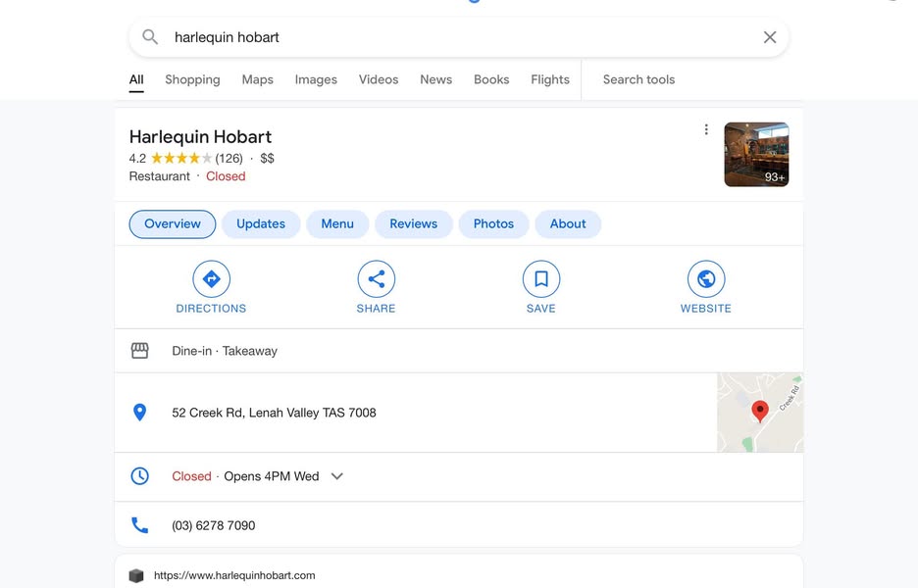Click the website favicon cube icon
Viewport: 918px width, 588px height.
[136, 575]
